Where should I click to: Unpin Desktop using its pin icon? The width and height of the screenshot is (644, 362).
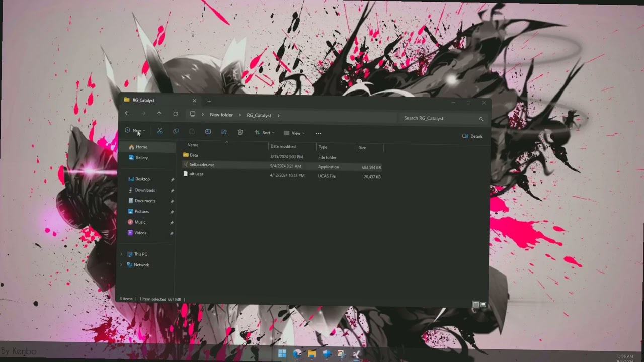click(172, 180)
